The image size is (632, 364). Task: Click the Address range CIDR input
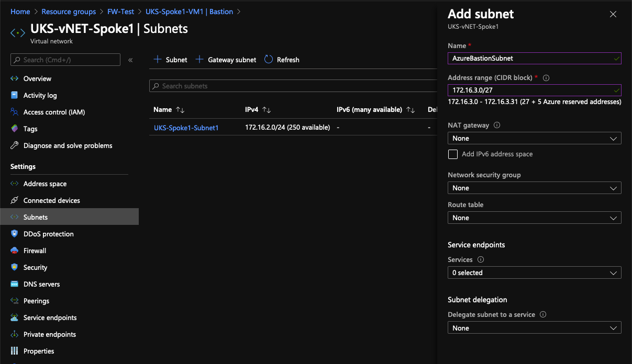point(535,90)
